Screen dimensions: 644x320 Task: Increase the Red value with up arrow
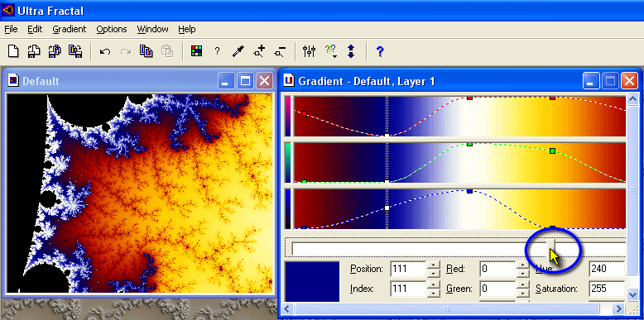pyautogui.click(x=522, y=265)
